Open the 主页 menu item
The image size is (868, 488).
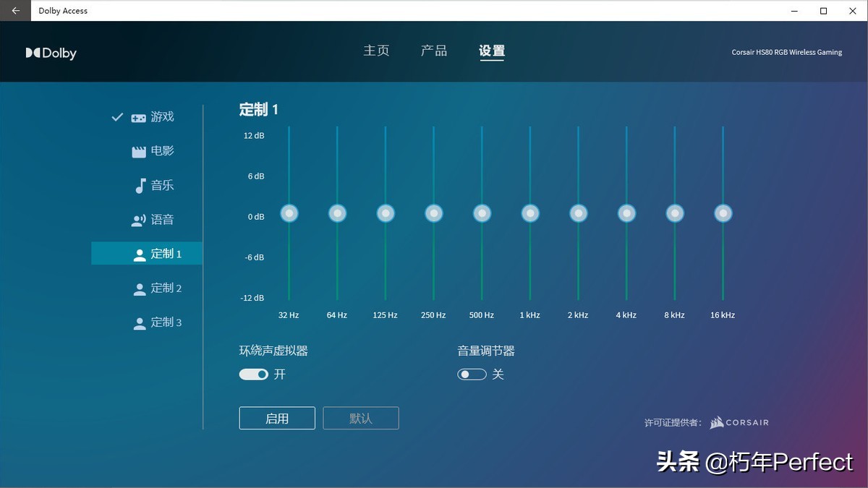pos(376,51)
